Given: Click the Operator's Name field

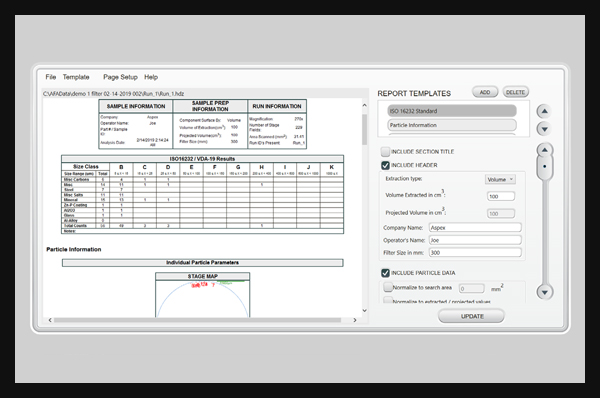Looking at the screenshot, I should 475,240.
